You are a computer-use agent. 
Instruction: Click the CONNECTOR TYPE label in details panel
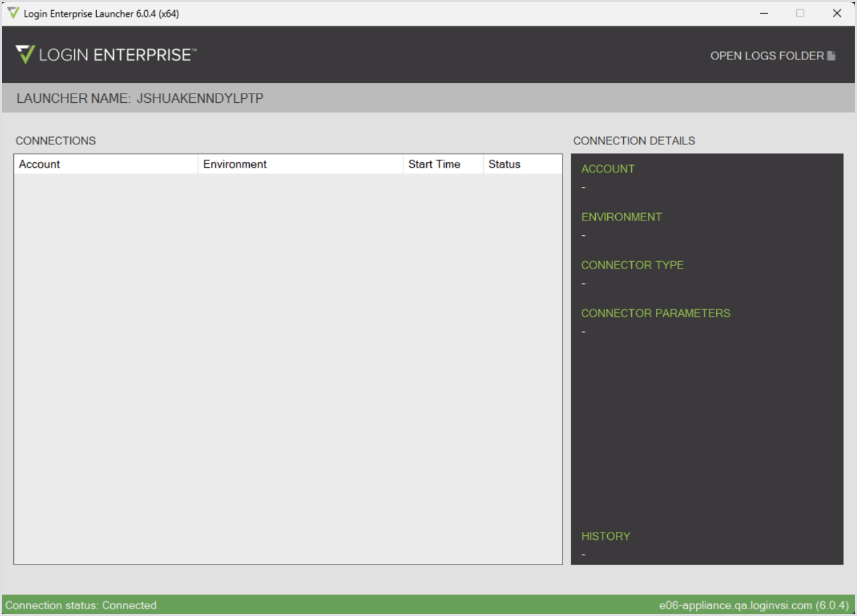[632, 265]
